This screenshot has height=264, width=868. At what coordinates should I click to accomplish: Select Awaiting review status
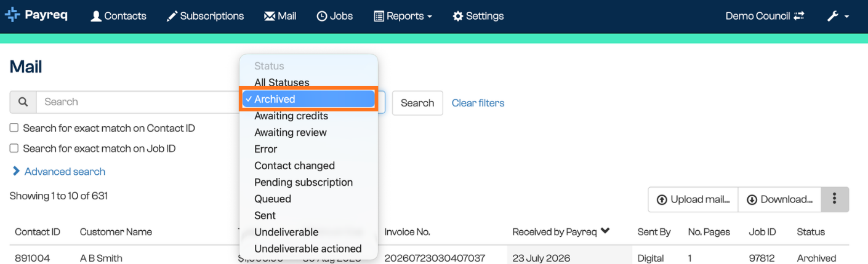[x=308, y=132]
